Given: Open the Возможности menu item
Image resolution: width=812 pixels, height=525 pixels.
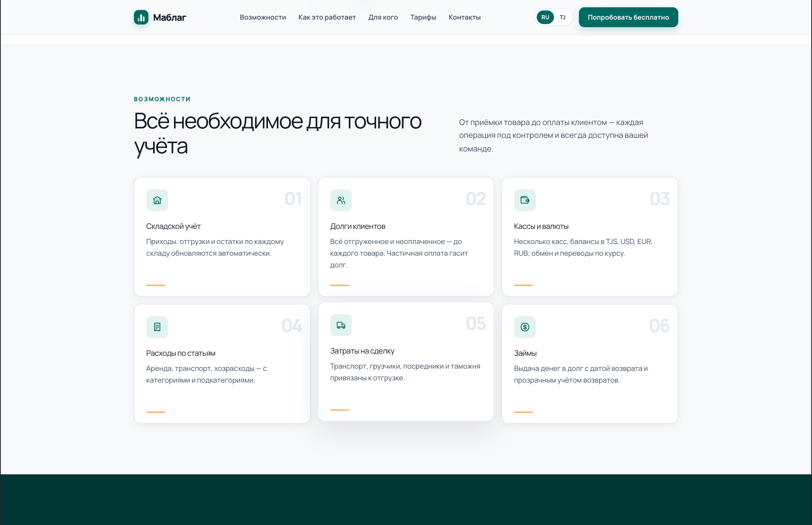Looking at the screenshot, I should point(263,17).
